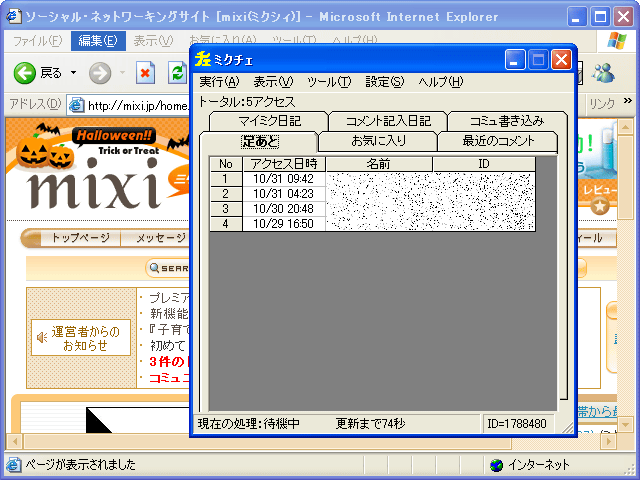Select row with 10/29 16:50 access

372,224
